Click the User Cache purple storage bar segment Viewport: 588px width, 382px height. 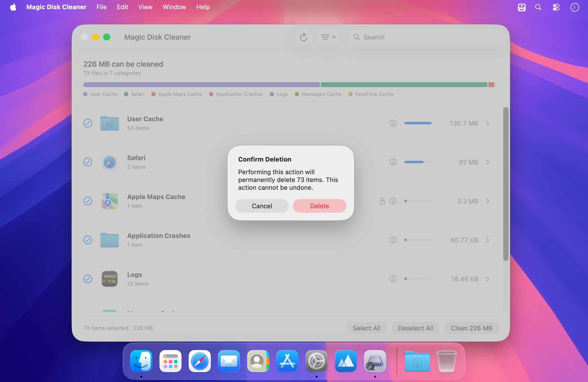pyautogui.click(x=201, y=85)
